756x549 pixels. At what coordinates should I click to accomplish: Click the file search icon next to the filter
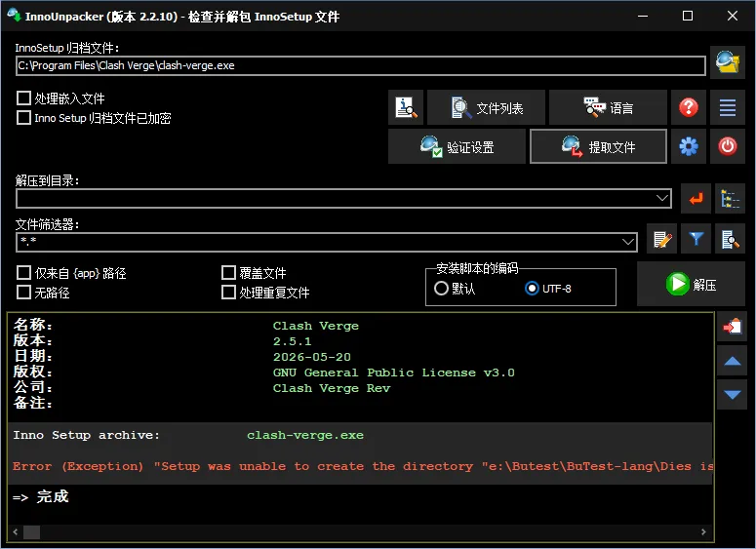pyautogui.click(x=730, y=239)
